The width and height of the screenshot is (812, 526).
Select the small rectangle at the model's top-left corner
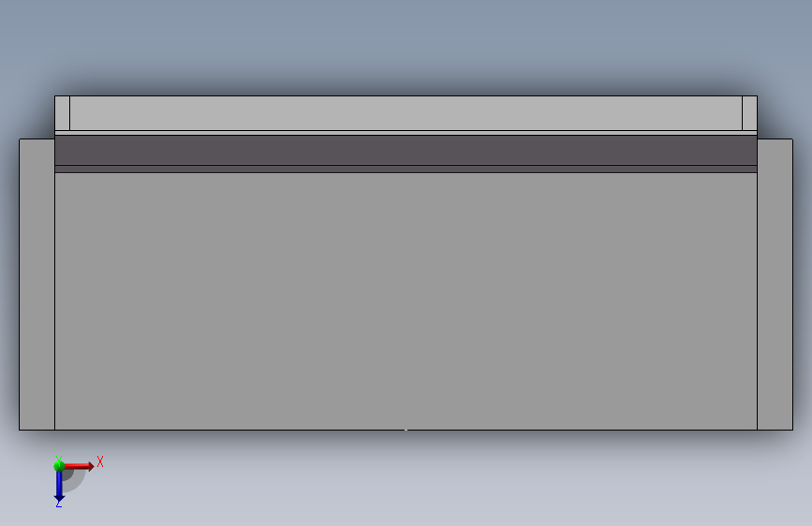coord(62,113)
